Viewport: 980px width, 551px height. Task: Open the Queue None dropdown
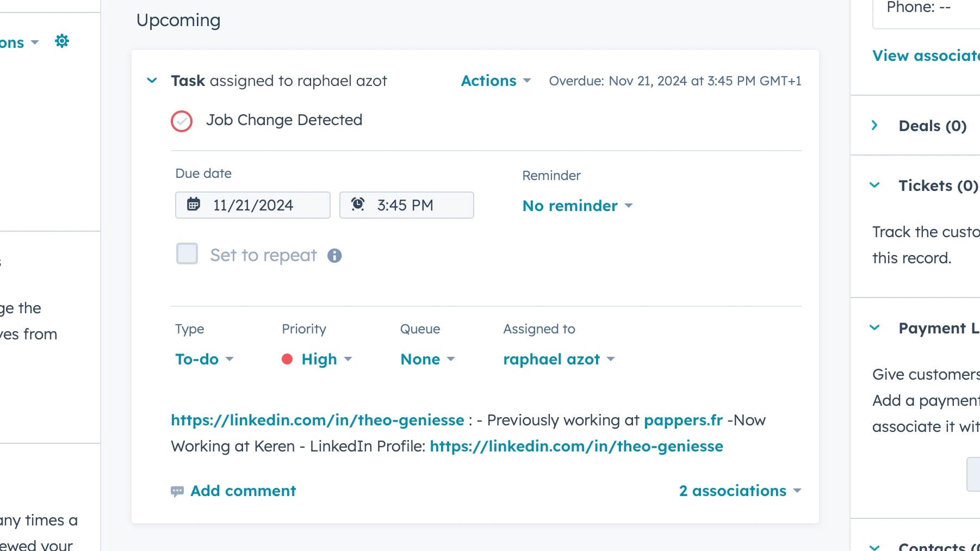pos(427,359)
